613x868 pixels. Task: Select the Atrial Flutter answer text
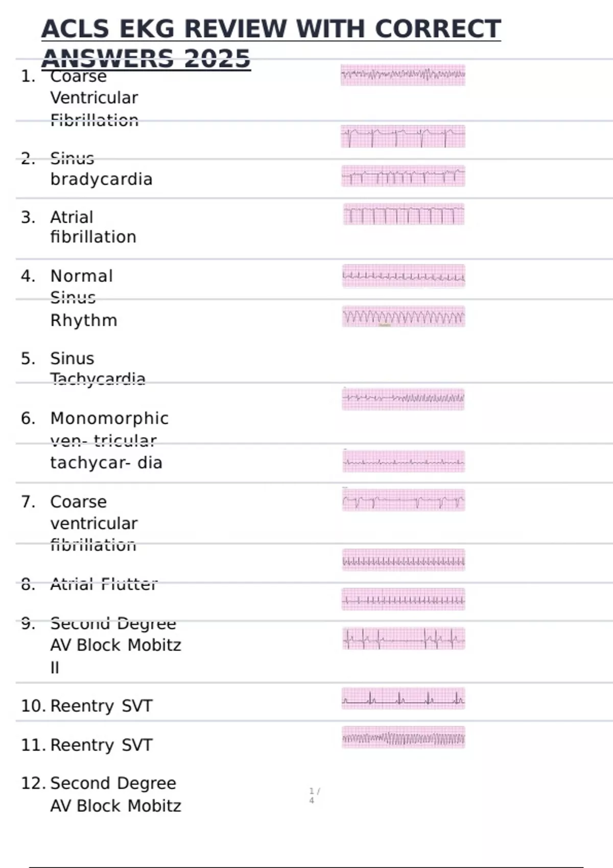pyautogui.click(x=104, y=584)
